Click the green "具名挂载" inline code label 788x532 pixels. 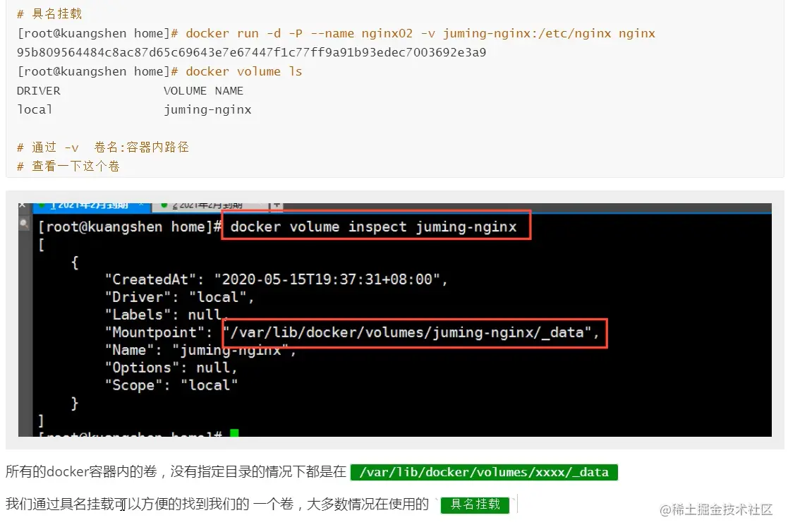475,504
